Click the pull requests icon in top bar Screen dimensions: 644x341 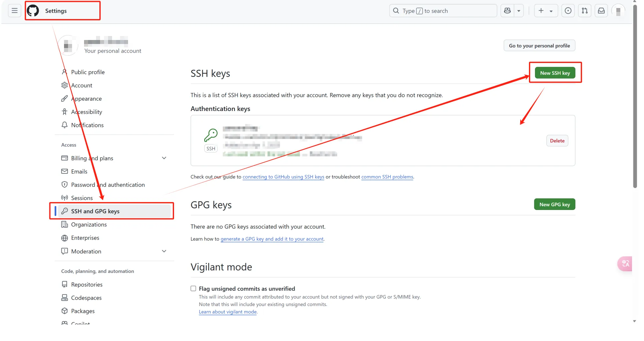584,10
